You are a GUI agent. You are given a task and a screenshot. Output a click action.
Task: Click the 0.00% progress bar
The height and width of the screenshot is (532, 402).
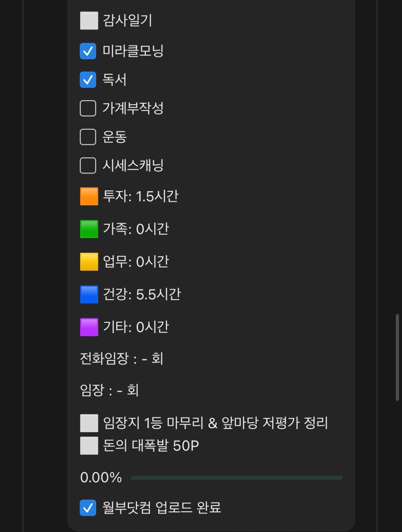(236, 478)
